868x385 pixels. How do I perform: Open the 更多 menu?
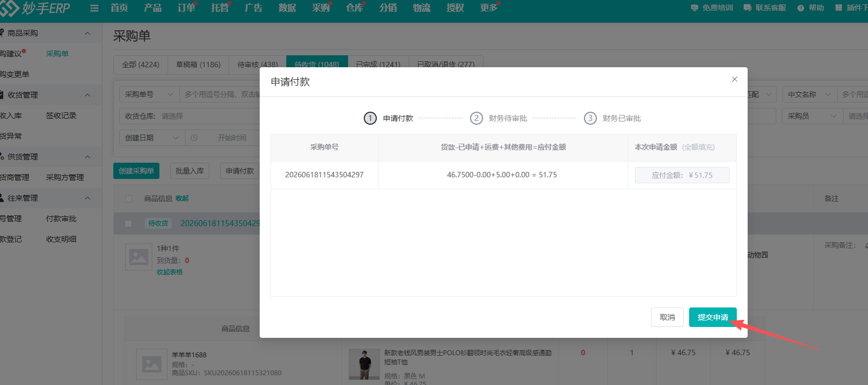tap(489, 8)
